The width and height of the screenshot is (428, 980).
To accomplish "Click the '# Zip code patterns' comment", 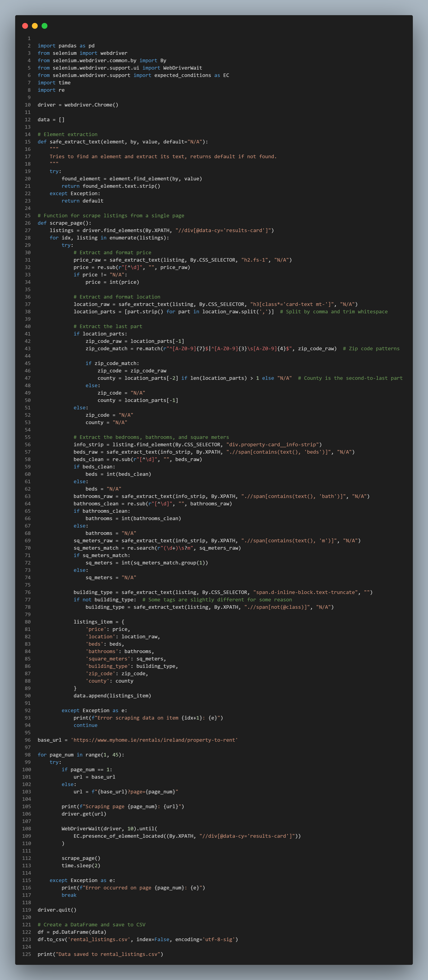I will pos(371,349).
